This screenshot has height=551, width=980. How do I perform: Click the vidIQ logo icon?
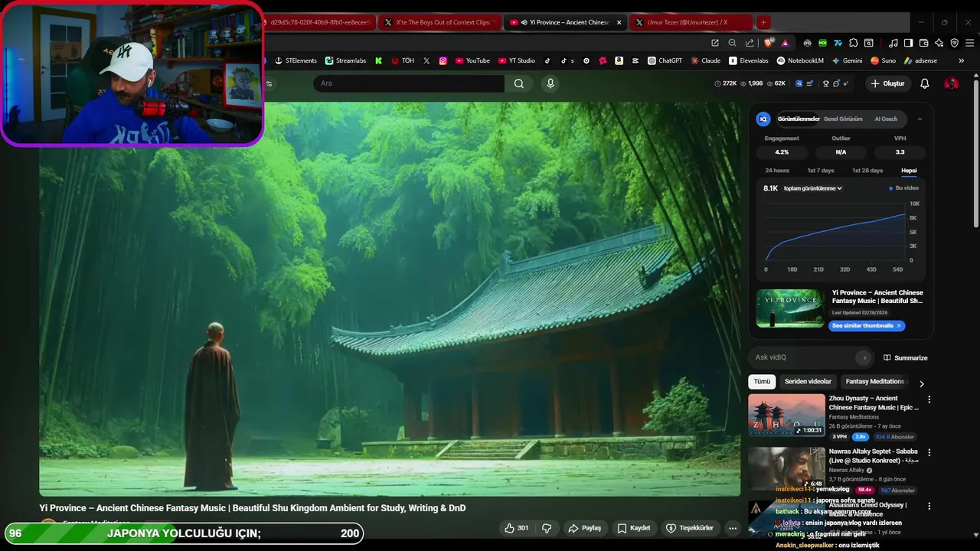coord(763,119)
